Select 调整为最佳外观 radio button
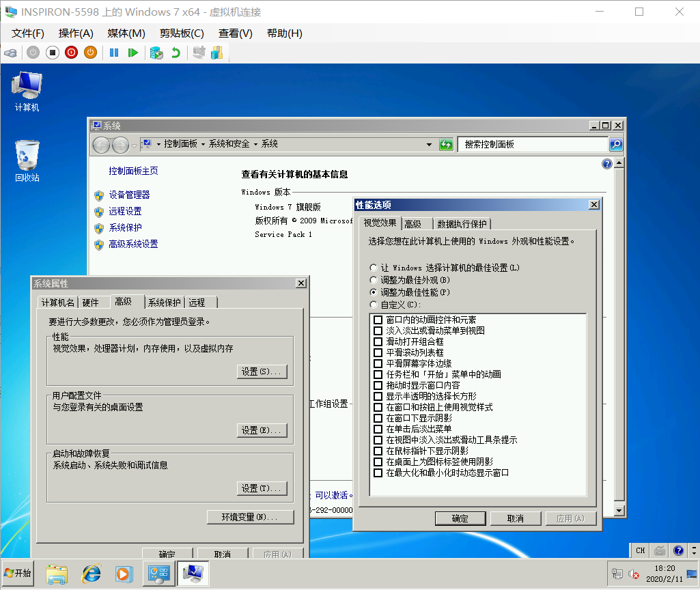The height and width of the screenshot is (590, 700). point(373,280)
